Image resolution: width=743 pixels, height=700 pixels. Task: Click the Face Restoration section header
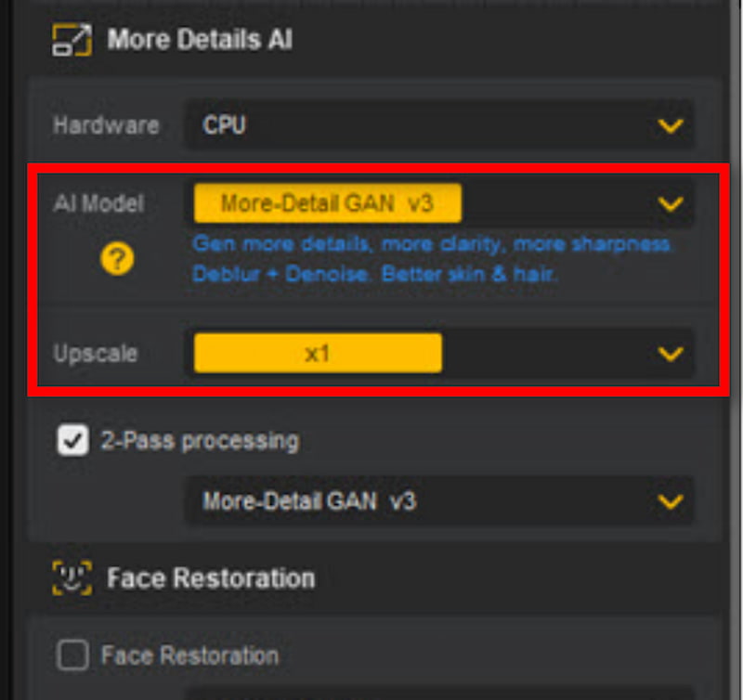211,577
